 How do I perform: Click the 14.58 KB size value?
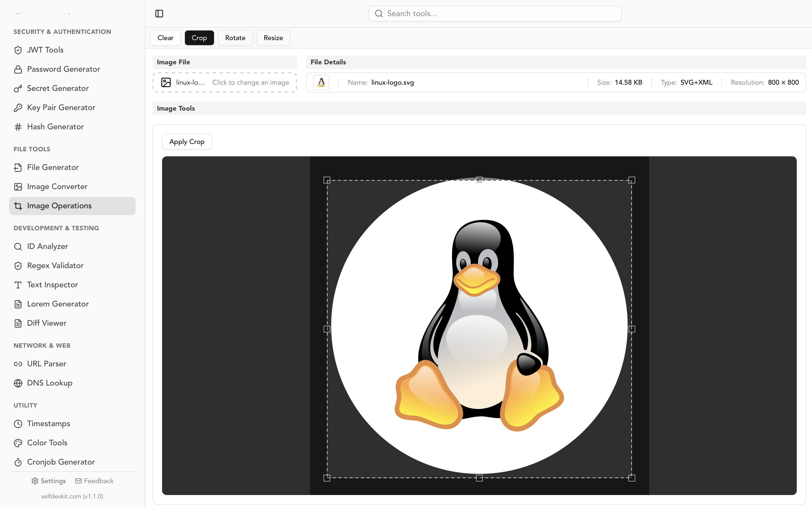[x=628, y=82]
